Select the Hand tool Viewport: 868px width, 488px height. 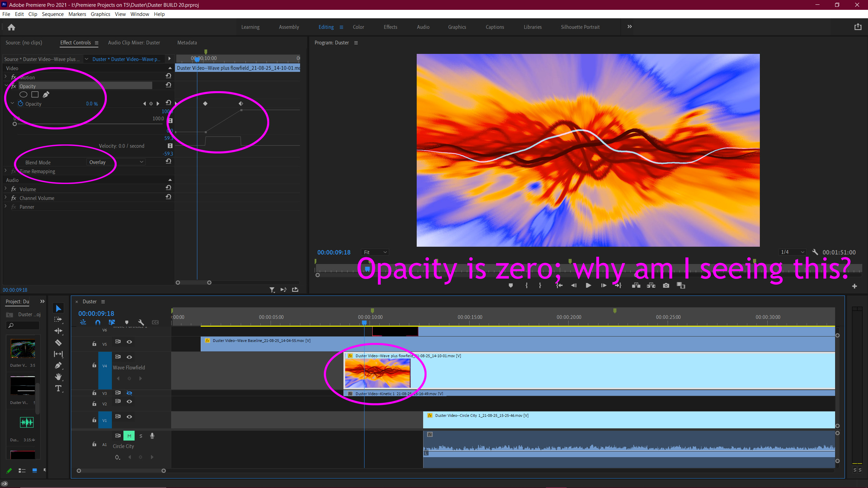point(58,377)
